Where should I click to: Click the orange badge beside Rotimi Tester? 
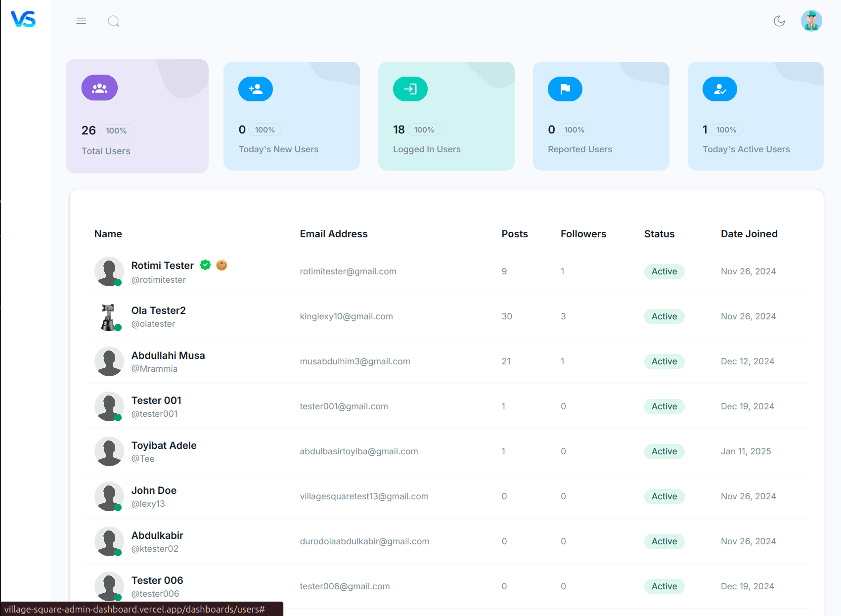coord(221,265)
